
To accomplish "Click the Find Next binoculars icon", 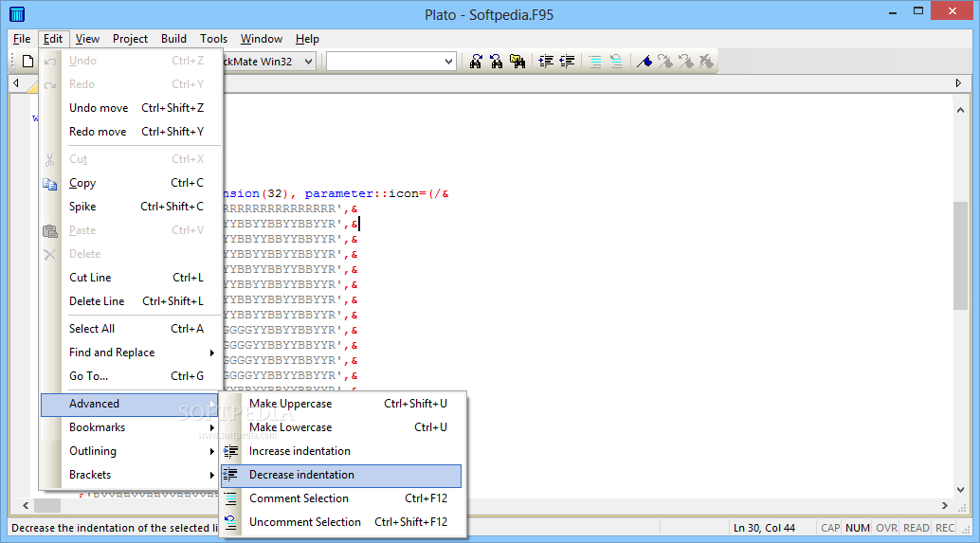I will (476, 62).
